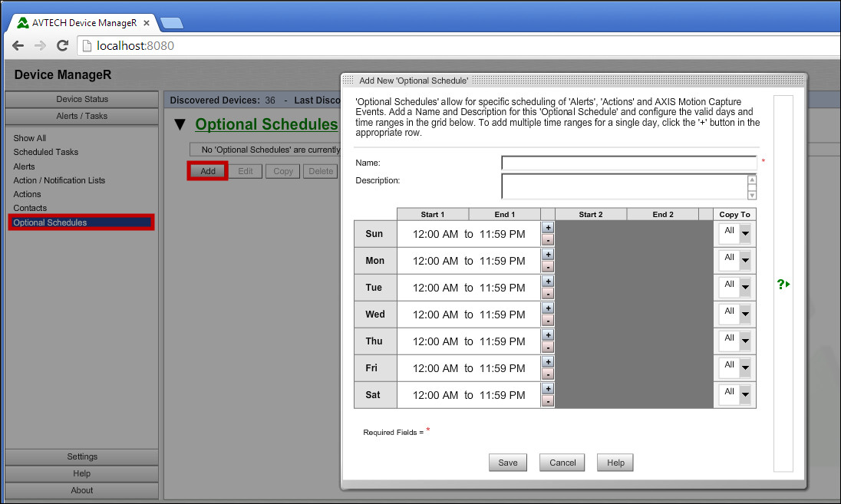Screen dimensions: 841x504
Task: Save the new optional schedule
Action: (507, 463)
